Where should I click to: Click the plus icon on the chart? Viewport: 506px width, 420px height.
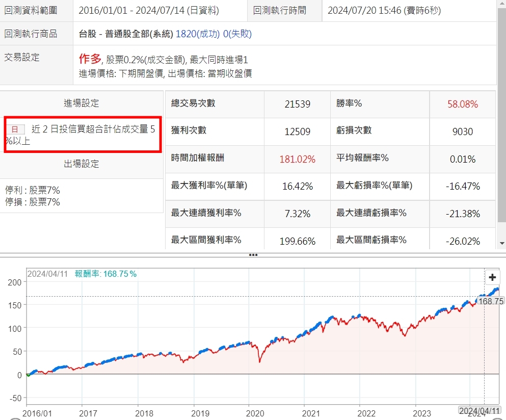(492, 277)
